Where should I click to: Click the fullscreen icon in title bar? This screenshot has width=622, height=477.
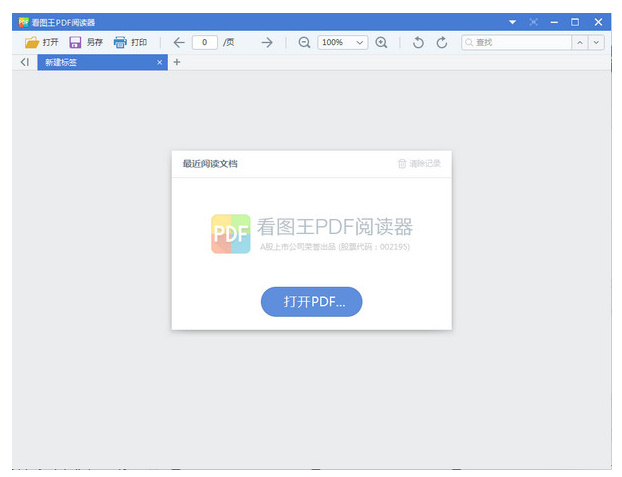tap(534, 22)
